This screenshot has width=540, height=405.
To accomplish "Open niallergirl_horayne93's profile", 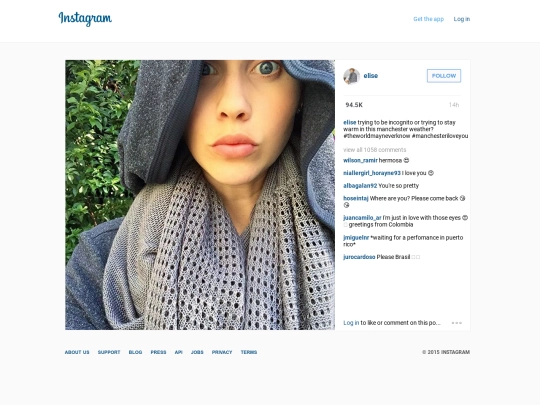I will tap(372, 173).
